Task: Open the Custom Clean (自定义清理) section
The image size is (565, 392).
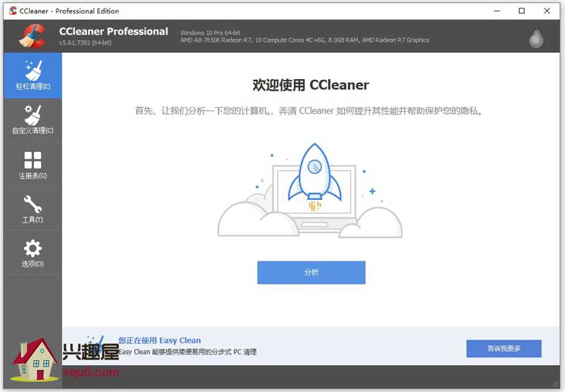Action: coord(32,120)
